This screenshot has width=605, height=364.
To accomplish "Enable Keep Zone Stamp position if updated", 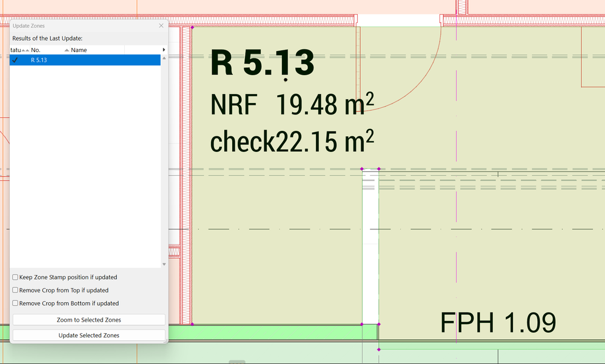I will tap(15, 277).
